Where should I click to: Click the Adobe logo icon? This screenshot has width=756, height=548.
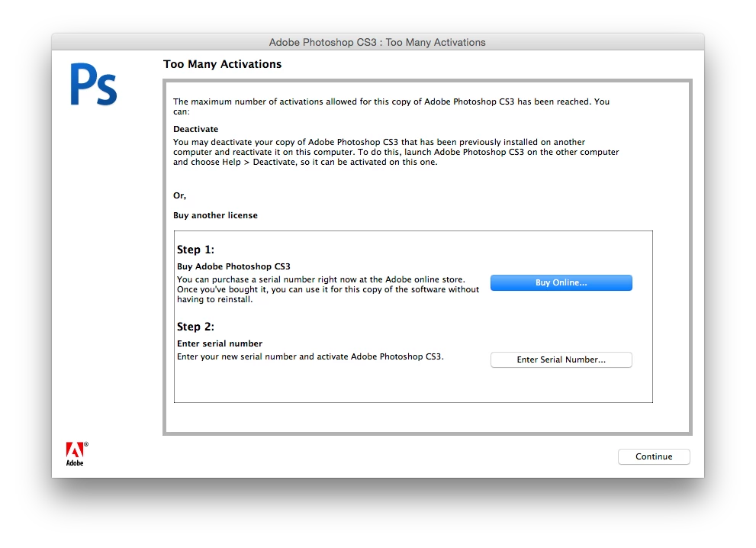click(x=76, y=453)
